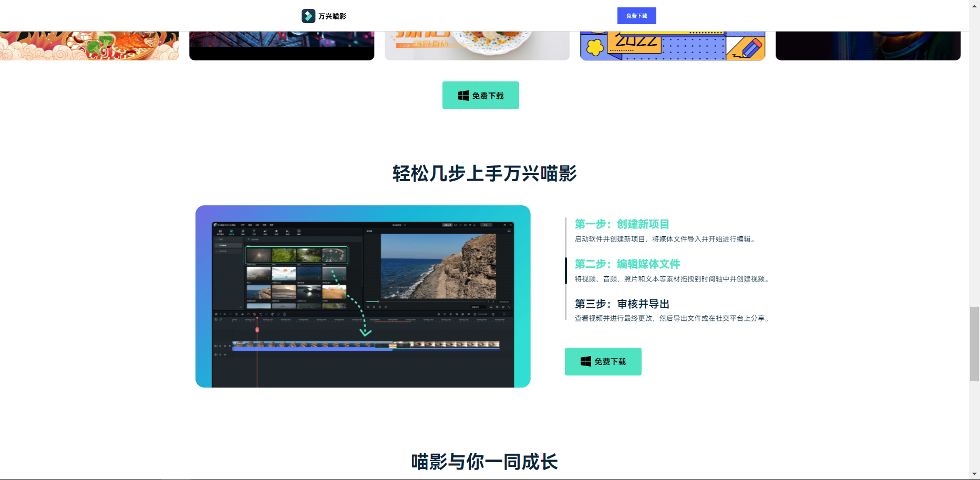Expand the first folder in the media sidebar
Screen dimensions: 980x480
click(x=216, y=239)
